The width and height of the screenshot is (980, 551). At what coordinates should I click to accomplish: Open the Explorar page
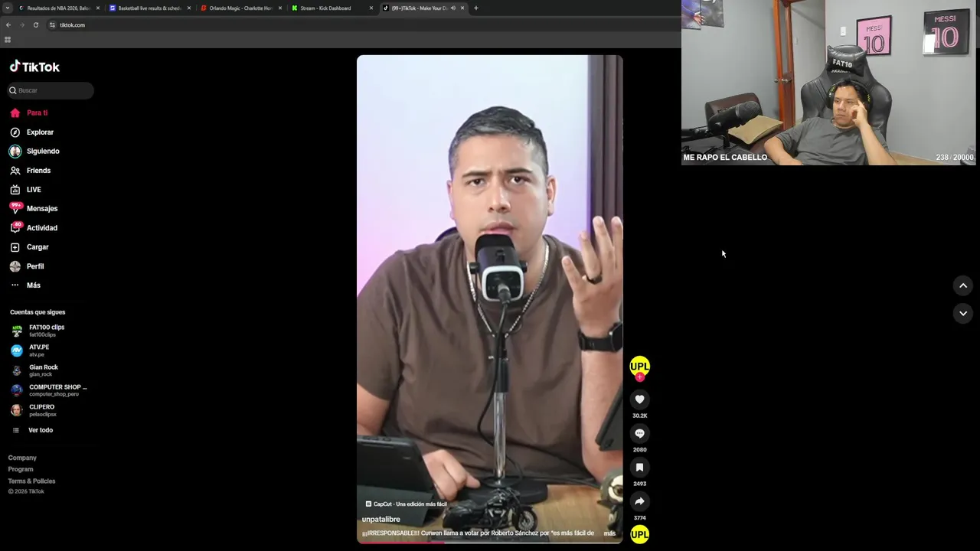(x=40, y=132)
